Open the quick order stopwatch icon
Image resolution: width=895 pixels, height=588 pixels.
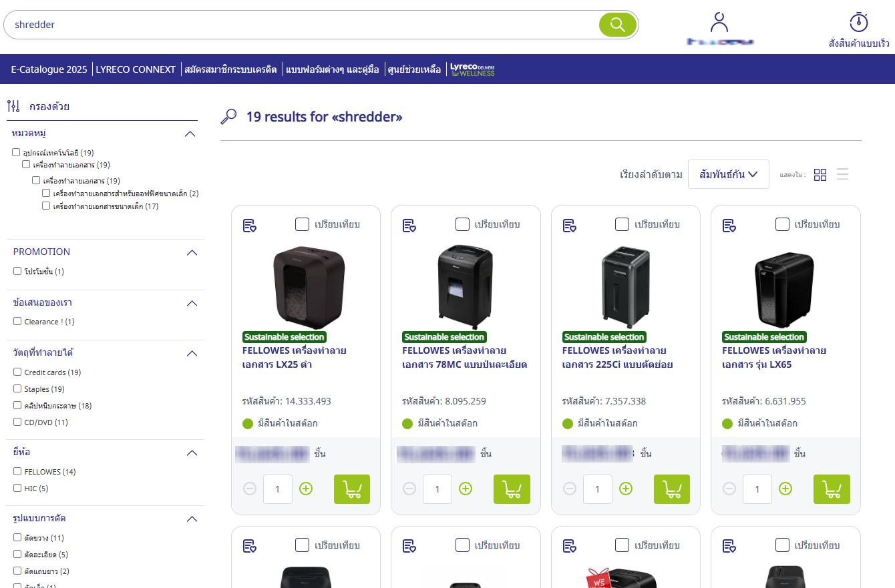coord(858,21)
